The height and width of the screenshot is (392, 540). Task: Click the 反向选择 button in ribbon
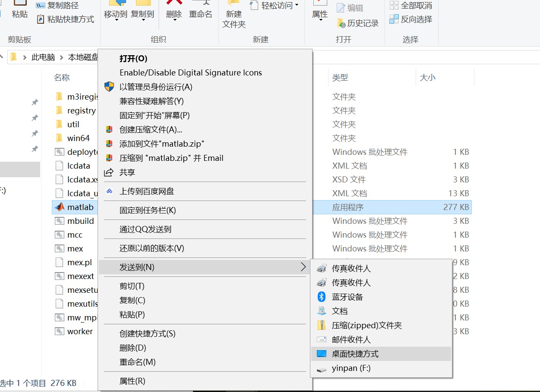point(411,19)
